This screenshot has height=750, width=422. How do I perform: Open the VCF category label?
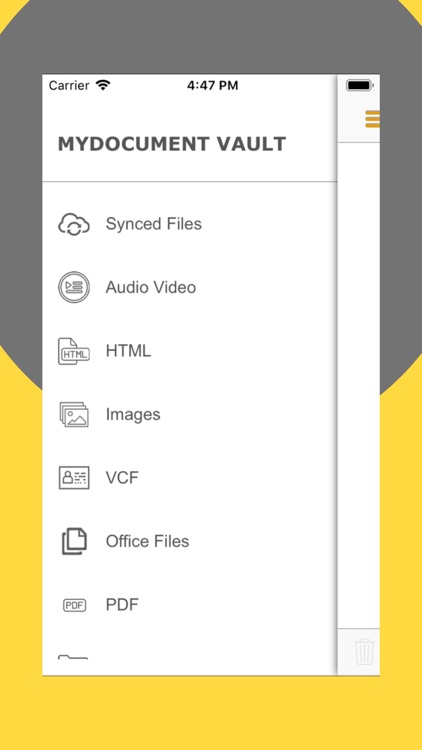(122, 477)
